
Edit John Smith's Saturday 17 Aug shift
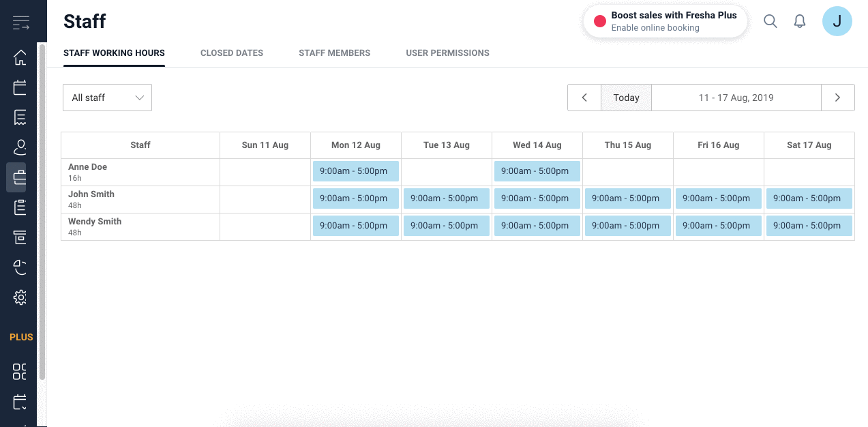tap(809, 198)
